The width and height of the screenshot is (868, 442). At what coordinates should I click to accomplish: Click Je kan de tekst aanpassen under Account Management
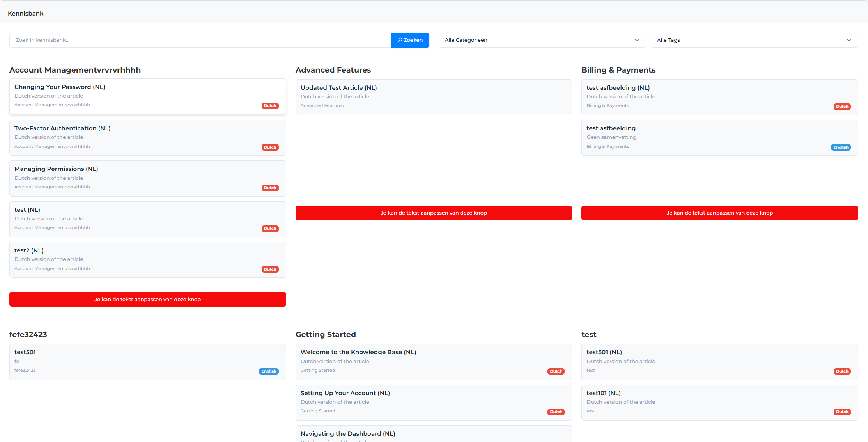[147, 299]
